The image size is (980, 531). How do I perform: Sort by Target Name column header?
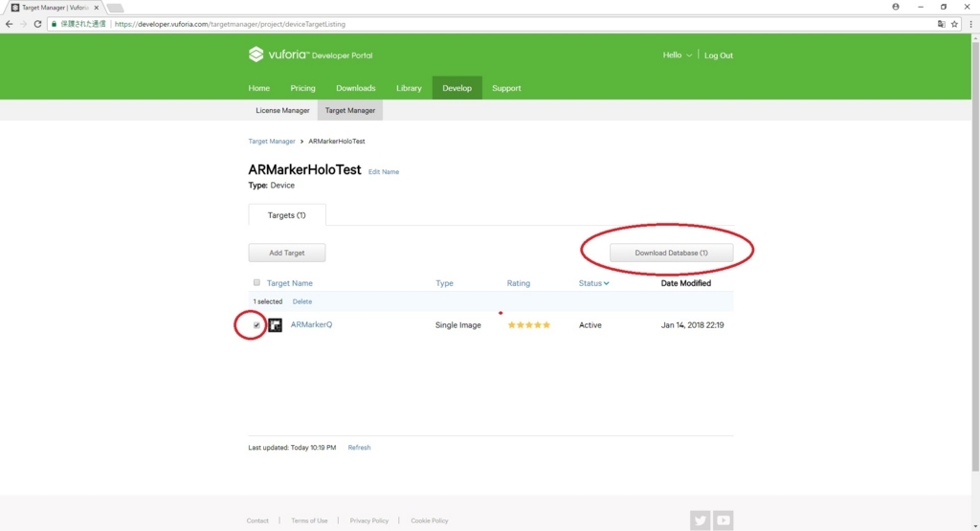(289, 283)
